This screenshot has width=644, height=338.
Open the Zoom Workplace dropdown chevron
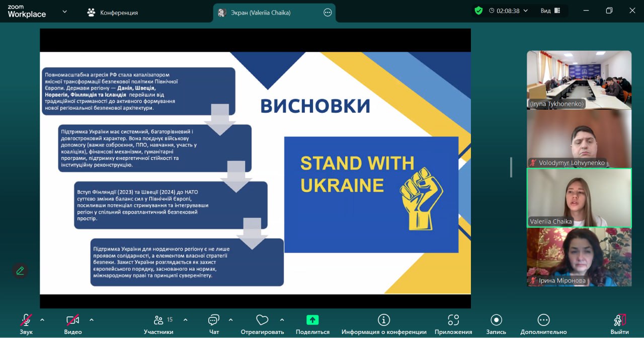(x=64, y=12)
